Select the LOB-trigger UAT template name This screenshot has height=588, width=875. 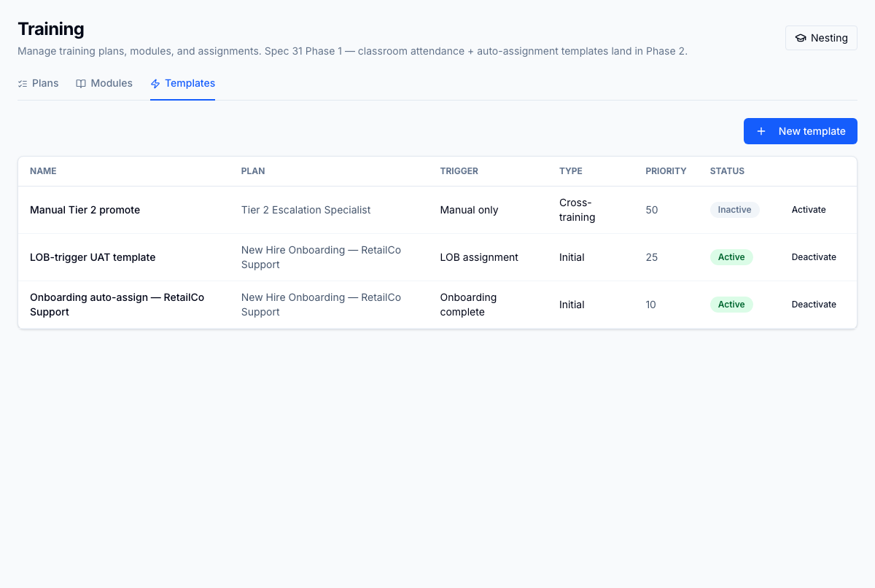(x=93, y=257)
